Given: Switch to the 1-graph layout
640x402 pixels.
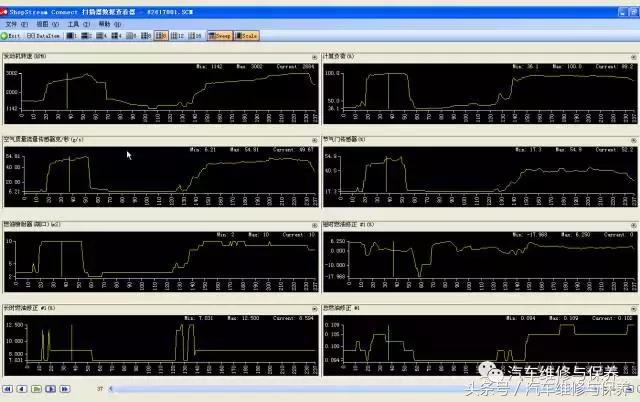Looking at the screenshot, I should (72, 36).
